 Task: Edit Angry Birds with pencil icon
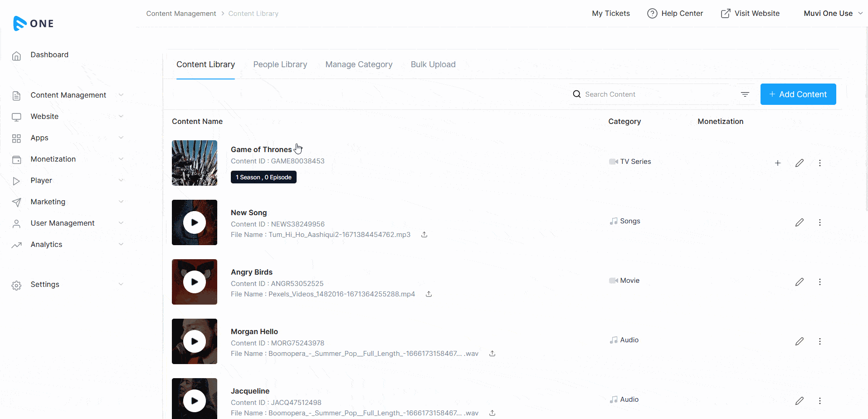pyautogui.click(x=800, y=282)
